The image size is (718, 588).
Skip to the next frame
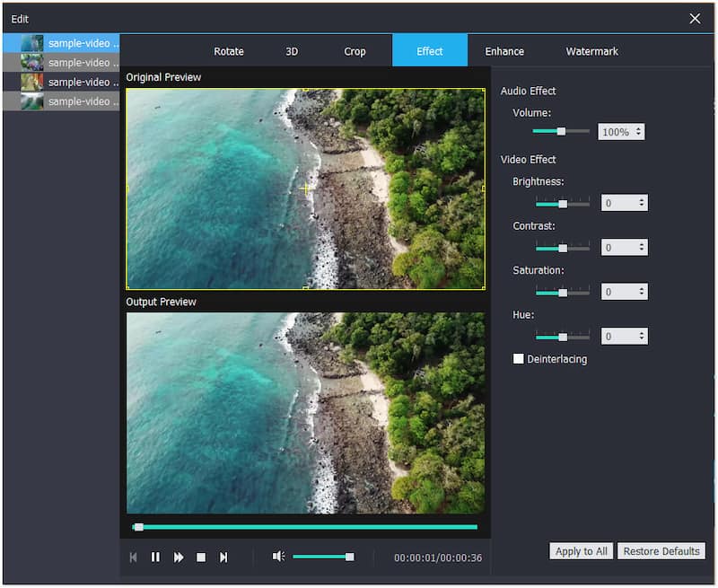tap(223, 557)
